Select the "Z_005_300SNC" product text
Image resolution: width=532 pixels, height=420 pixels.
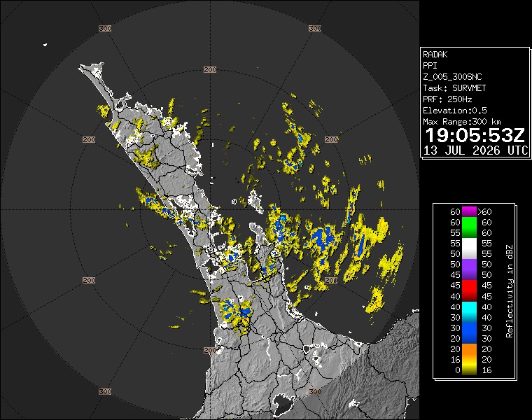(x=452, y=77)
